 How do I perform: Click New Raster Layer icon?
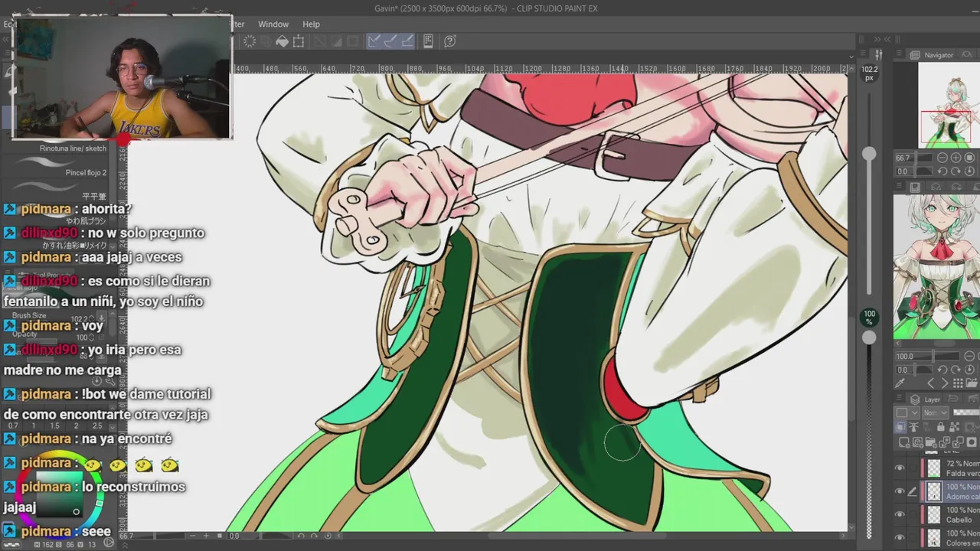tap(904, 442)
